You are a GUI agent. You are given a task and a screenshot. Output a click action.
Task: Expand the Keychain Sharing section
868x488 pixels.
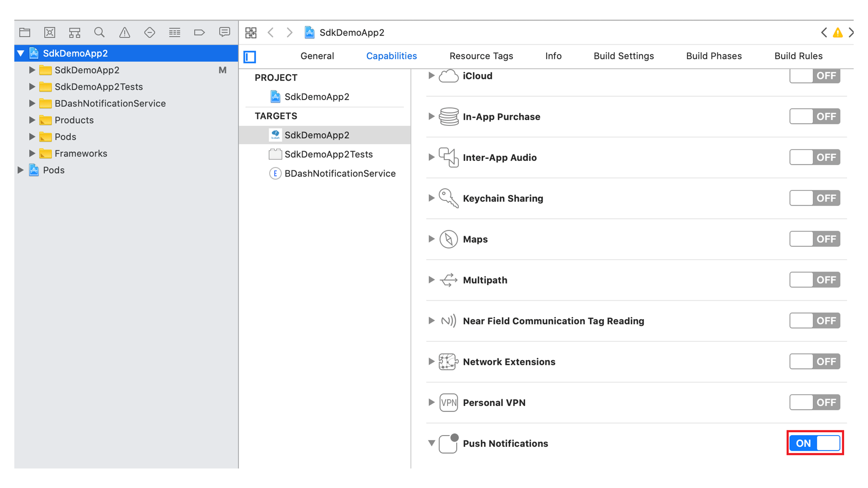coord(431,198)
